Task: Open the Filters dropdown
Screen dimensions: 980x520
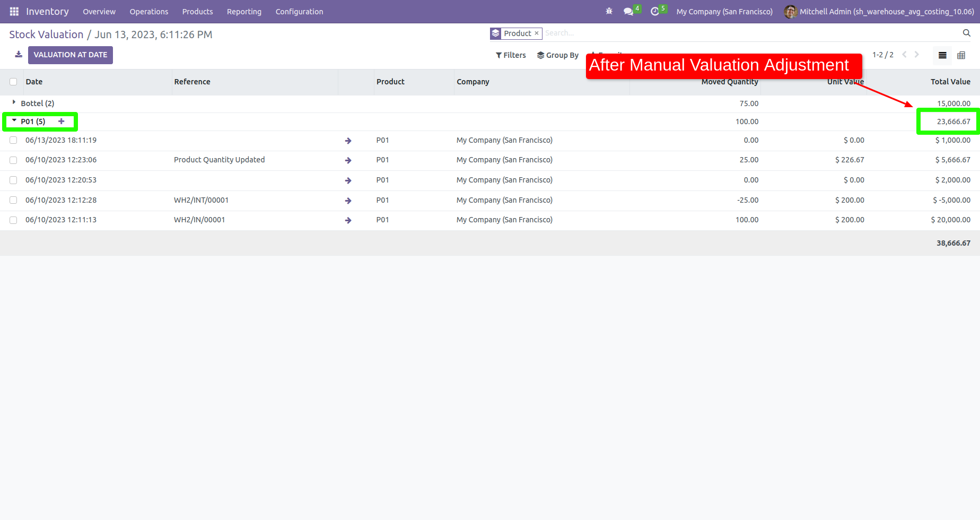Action: click(511, 55)
